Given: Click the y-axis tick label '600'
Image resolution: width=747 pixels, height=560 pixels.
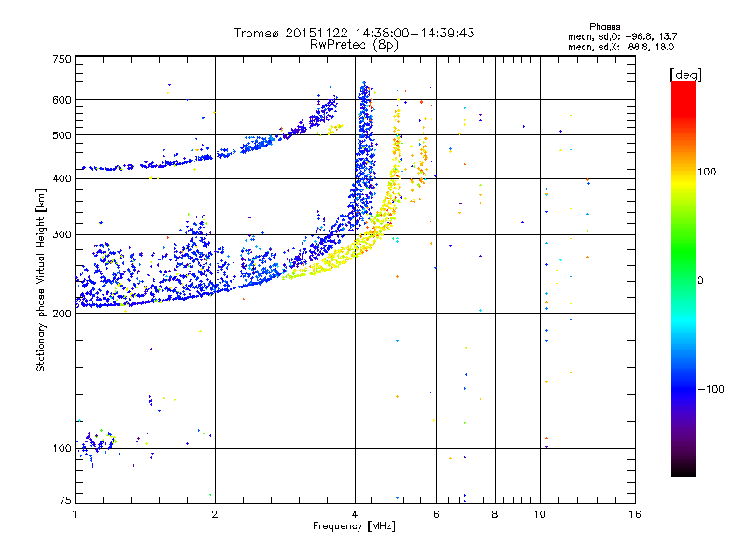Looking at the screenshot, I should coord(62,100).
